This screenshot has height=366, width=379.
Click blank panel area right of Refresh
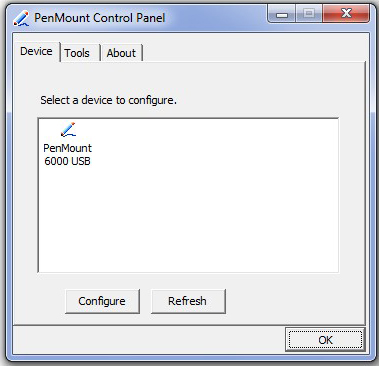[293, 301]
